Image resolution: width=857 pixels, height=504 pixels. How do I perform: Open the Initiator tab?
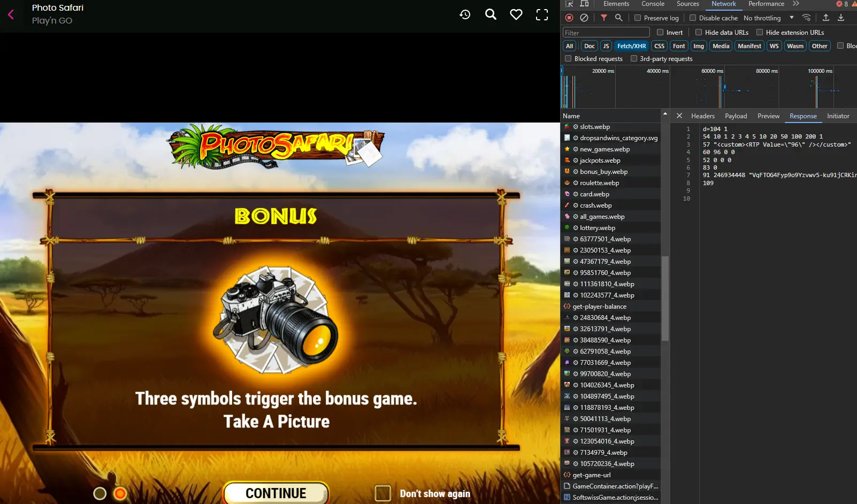(x=838, y=116)
